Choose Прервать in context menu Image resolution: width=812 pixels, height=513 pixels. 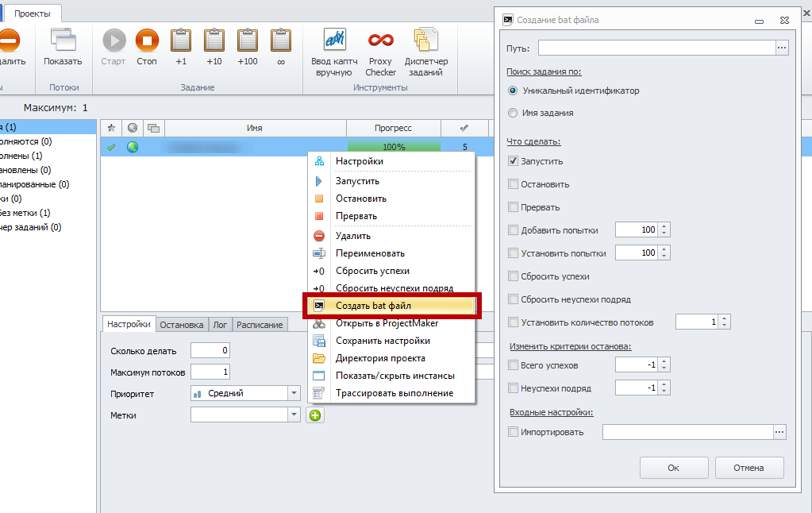tap(391, 216)
